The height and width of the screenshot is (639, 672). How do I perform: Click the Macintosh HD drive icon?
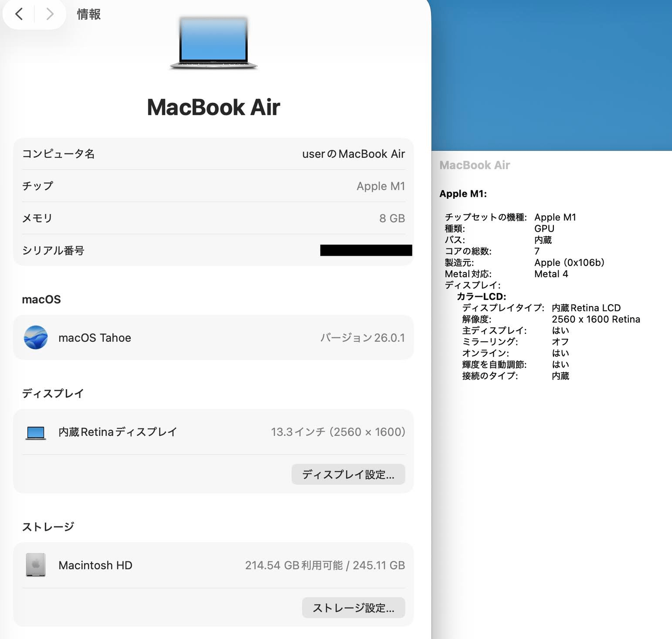34,565
